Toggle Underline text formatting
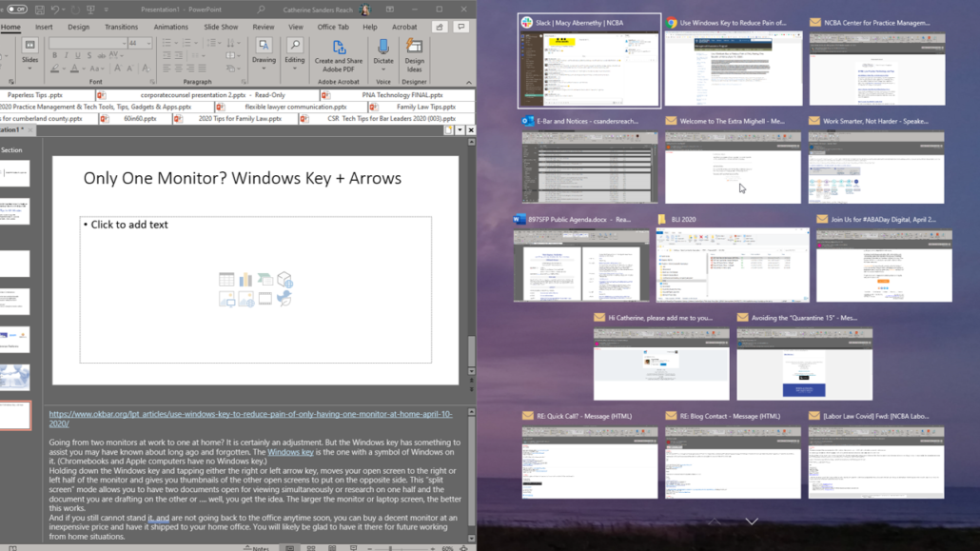Viewport: 980px width, 551px height. pyautogui.click(x=78, y=56)
